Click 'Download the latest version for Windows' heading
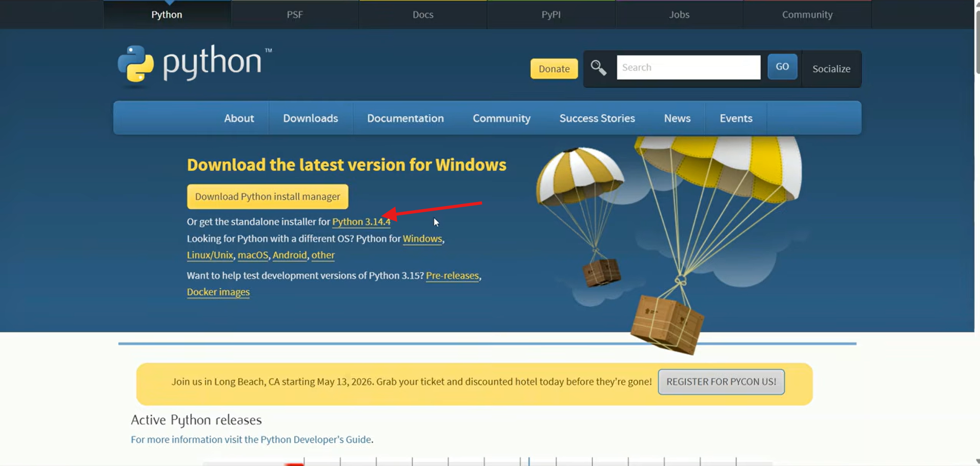The height and width of the screenshot is (466, 980). point(346,165)
